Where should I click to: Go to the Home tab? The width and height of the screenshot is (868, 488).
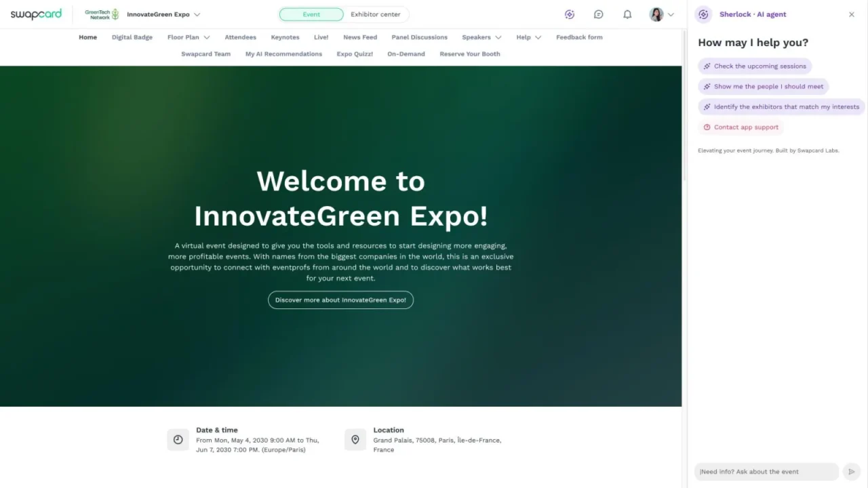(x=87, y=37)
